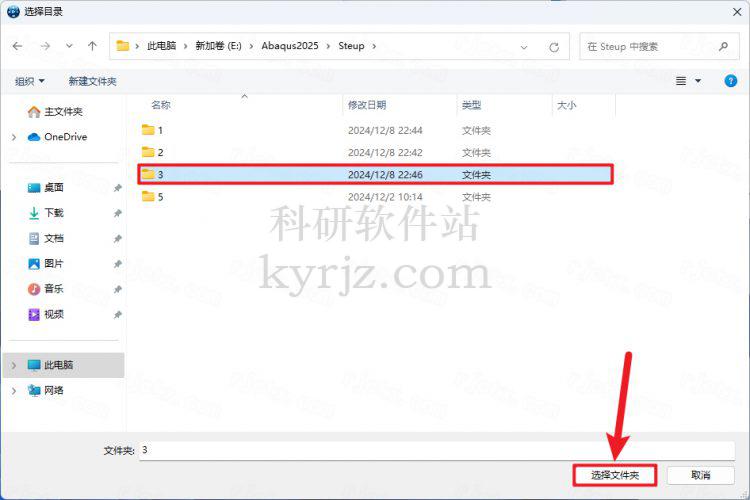This screenshot has width=750, height=500.
Task: Sort by 修改日期 column header
Action: coord(367,105)
